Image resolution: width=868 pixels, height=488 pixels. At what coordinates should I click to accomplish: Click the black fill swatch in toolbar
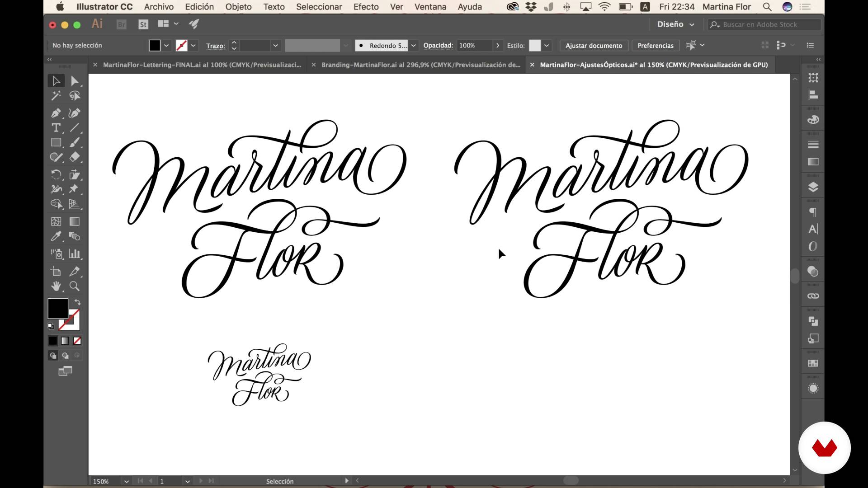(x=57, y=308)
